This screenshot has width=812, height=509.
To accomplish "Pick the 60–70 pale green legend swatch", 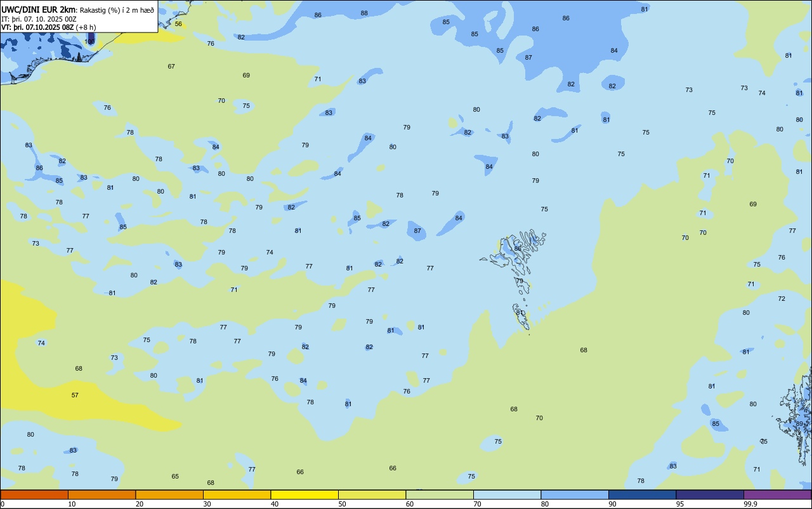I will [x=440, y=494].
